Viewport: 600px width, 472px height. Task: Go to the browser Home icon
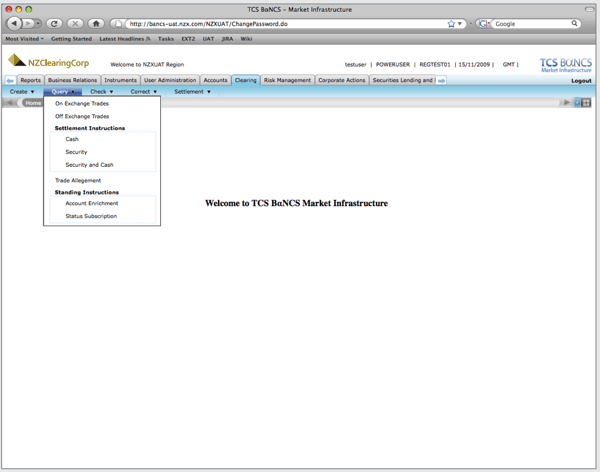click(96, 24)
